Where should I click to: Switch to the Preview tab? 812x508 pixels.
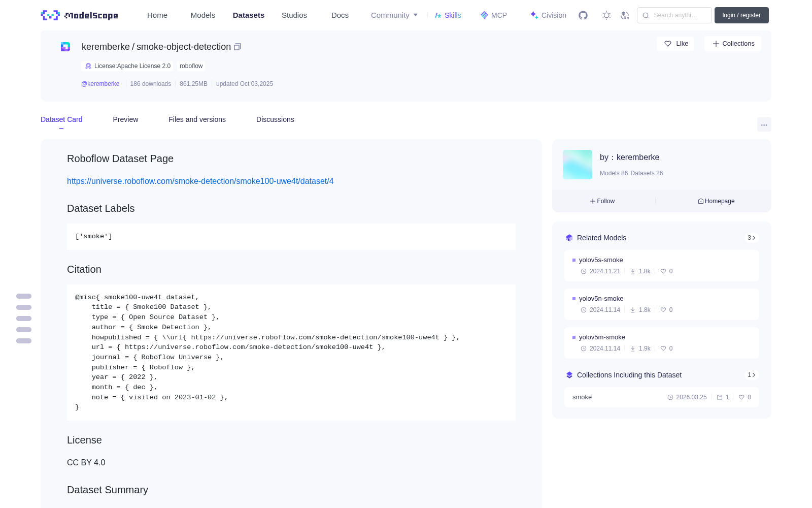tap(125, 119)
